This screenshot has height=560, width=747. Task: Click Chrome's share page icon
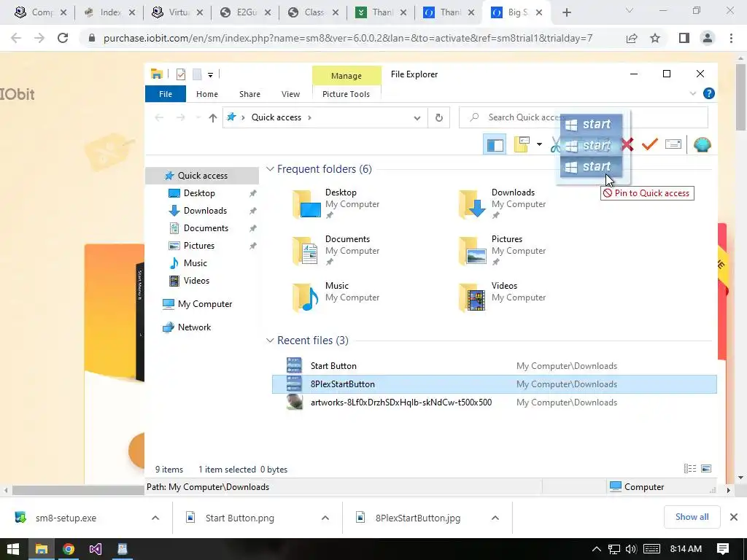[632, 38]
